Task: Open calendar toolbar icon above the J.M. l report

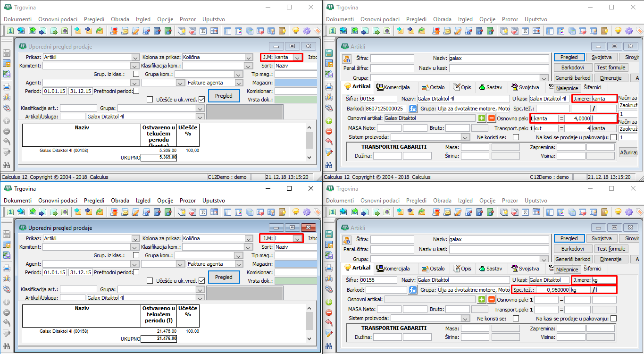Action: pos(214,212)
